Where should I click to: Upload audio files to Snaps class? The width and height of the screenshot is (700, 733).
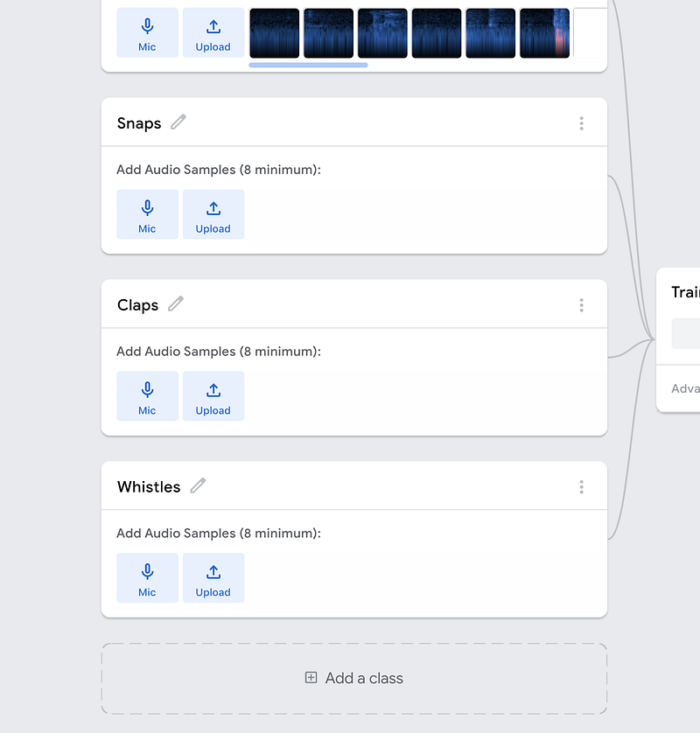tap(213, 214)
